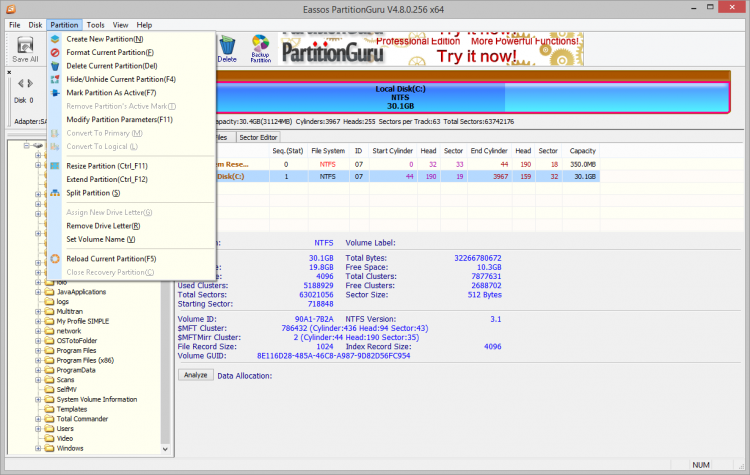Expand the Multran folder node
Screen dimensions: 750x475
pyautogui.click(x=38, y=311)
